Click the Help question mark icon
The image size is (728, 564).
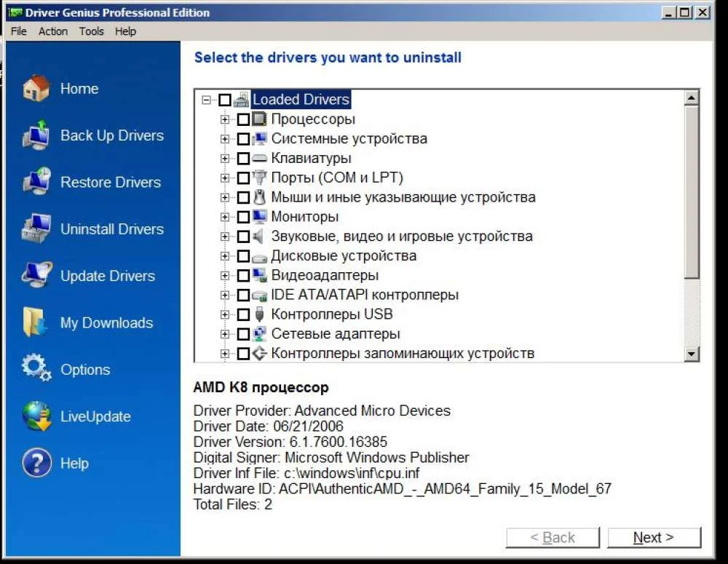pyautogui.click(x=36, y=463)
